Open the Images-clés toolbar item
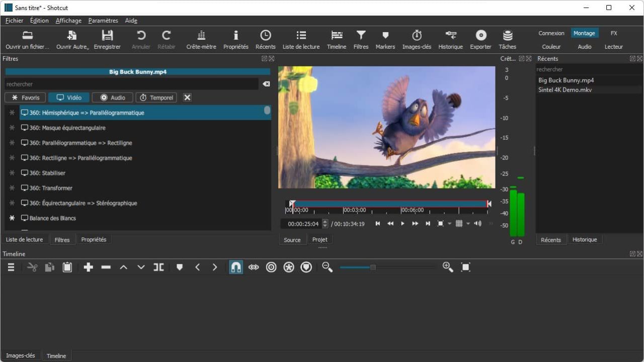This screenshot has width=644, height=362. point(417,40)
